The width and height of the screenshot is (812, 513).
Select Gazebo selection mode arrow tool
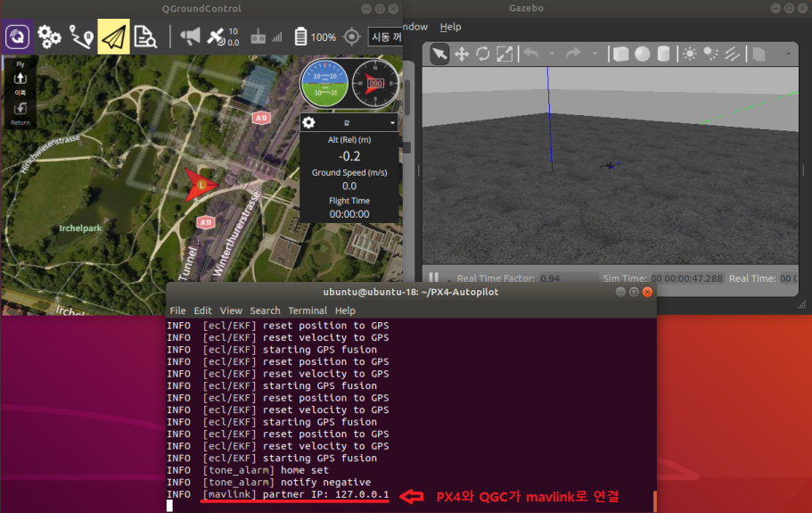tap(439, 54)
